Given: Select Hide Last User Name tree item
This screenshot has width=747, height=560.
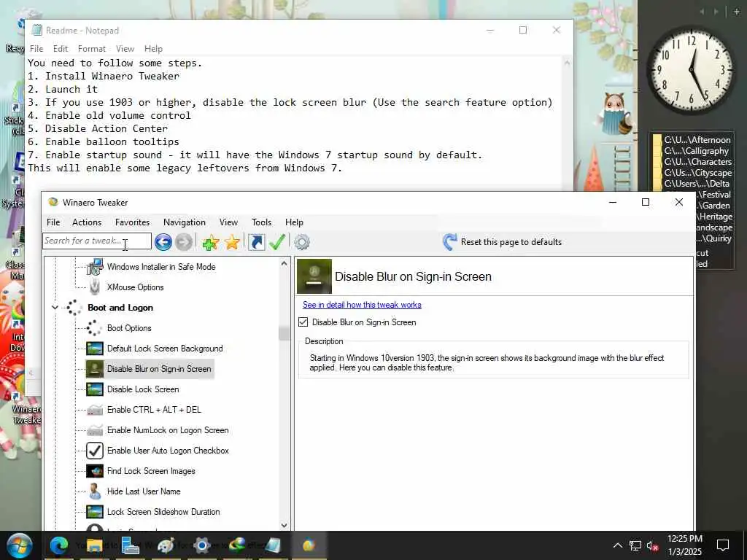Looking at the screenshot, I should tap(144, 491).
